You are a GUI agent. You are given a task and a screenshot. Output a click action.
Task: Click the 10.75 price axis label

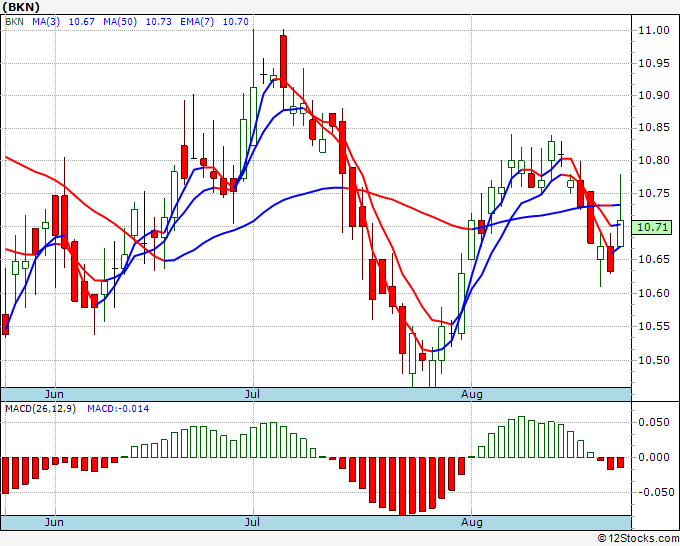pos(654,193)
